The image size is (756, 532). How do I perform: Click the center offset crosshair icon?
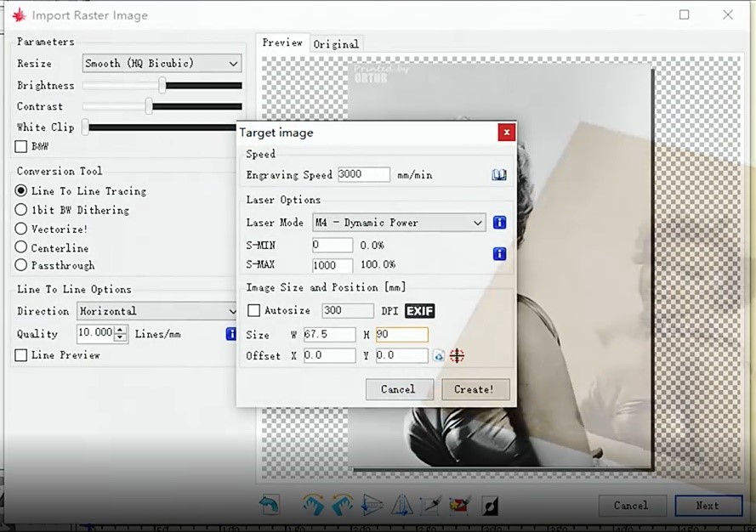[457, 356]
